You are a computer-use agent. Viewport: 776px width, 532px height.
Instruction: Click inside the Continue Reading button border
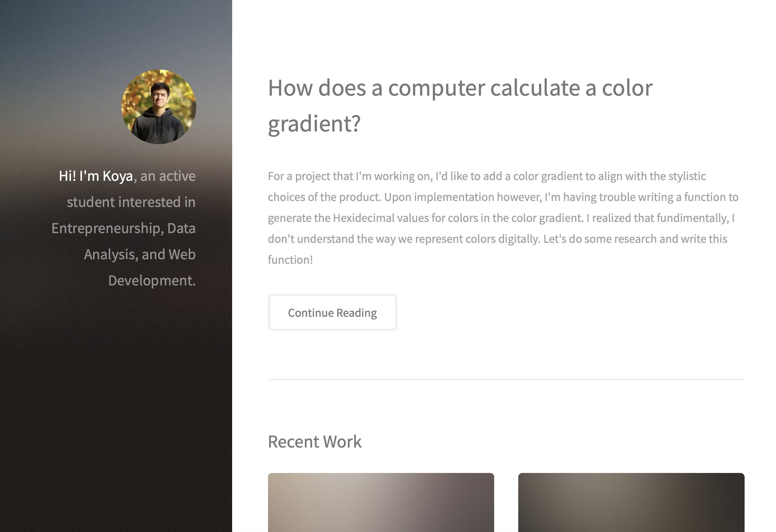(332, 312)
